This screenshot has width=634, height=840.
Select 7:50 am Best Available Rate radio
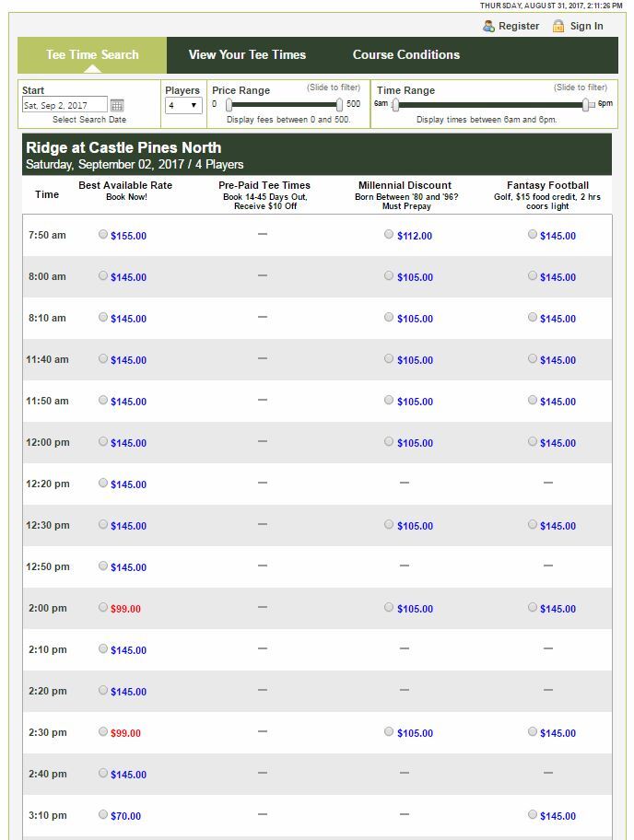(x=103, y=234)
